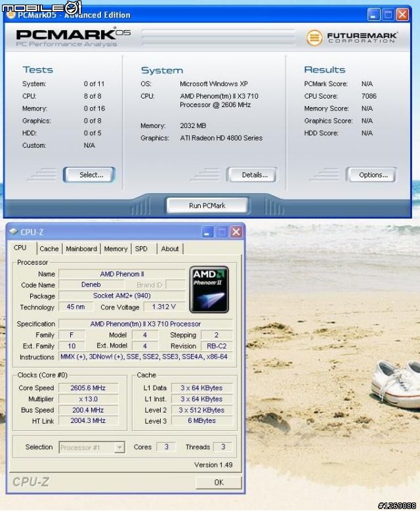Click the Cores count field
Image resolution: width=420 pixels, height=511 pixels.
pyautogui.click(x=167, y=447)
